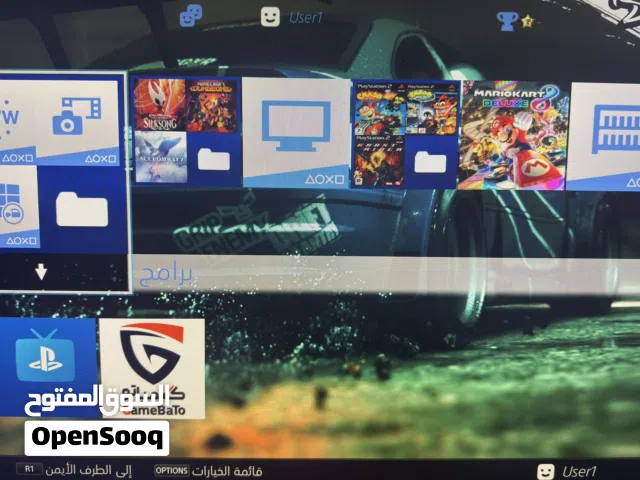Open Ghost Rider PS2 game cover
The width and height of the screenshot is (640, 480).
tap(379, 162)
